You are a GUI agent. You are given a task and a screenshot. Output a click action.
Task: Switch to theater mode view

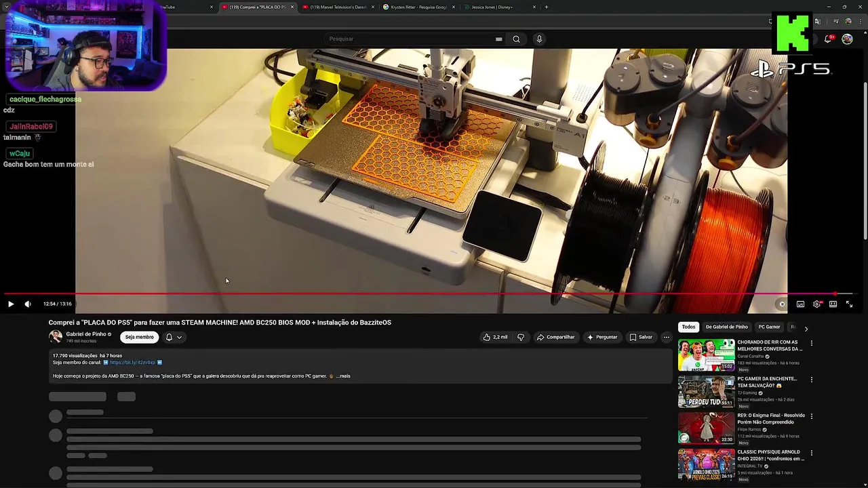click(x=833, y=304)
